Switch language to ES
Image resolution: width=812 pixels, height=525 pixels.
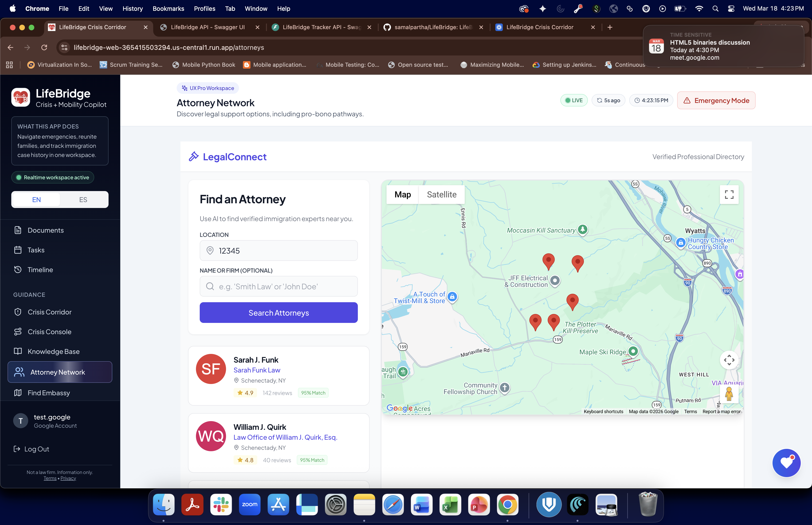tap(83, 200)
